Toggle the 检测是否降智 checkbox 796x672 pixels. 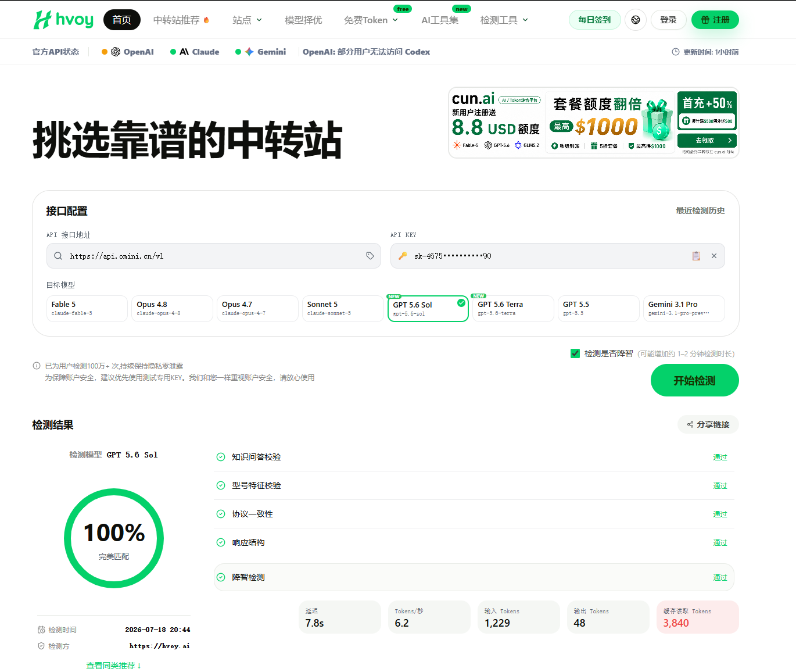click(575, 353)
